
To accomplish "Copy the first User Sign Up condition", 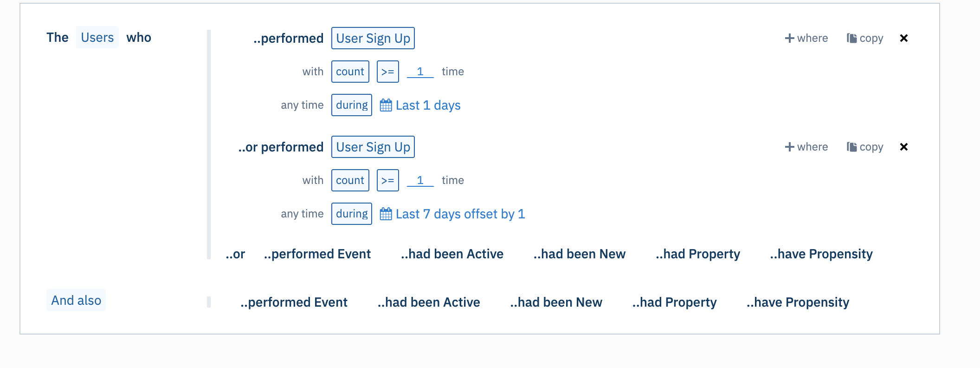I will click(865, 38).
